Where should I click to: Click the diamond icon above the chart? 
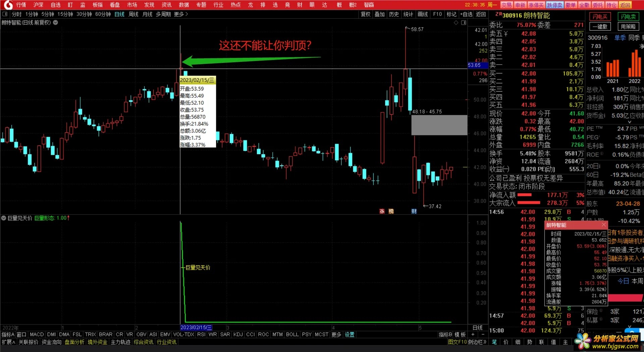(x=456, y=23)
